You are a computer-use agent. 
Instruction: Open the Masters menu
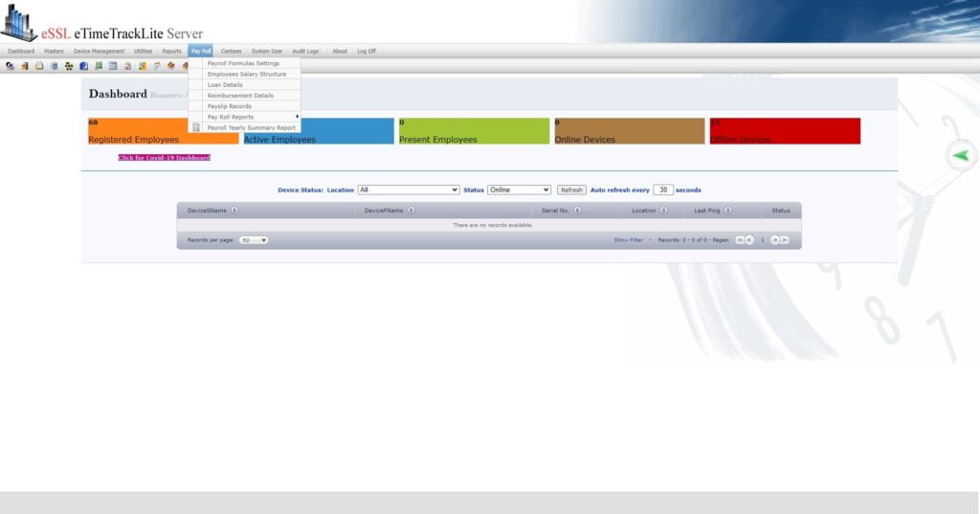tap(54, 52)
